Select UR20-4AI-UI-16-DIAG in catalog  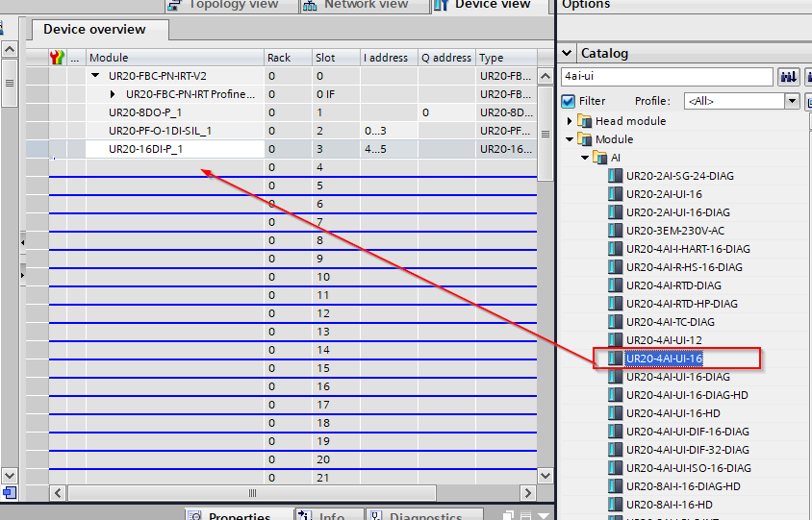[x=678, y=377]
